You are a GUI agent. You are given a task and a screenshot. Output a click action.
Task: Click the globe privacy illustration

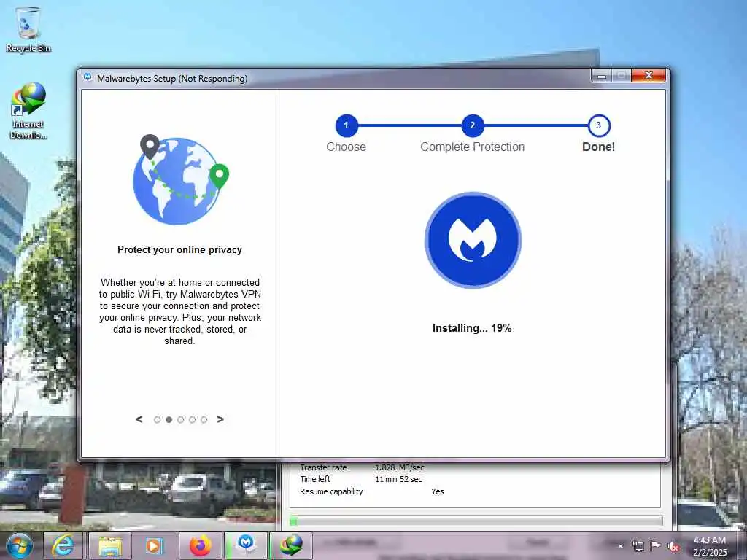pyautogui.click(x=180, y=179)
